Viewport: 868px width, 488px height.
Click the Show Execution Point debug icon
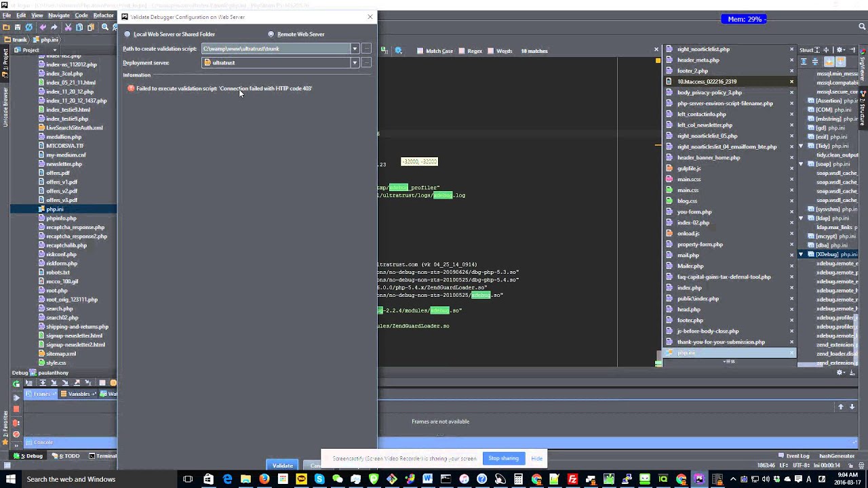pyautogui.click(x=28, y=383)
